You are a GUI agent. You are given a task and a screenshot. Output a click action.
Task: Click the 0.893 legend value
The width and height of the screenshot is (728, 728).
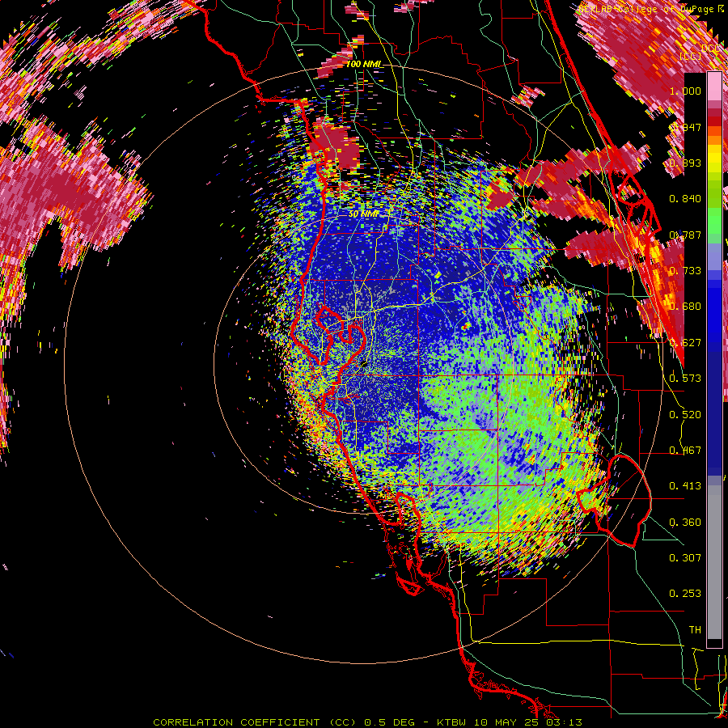pos(685,163)
